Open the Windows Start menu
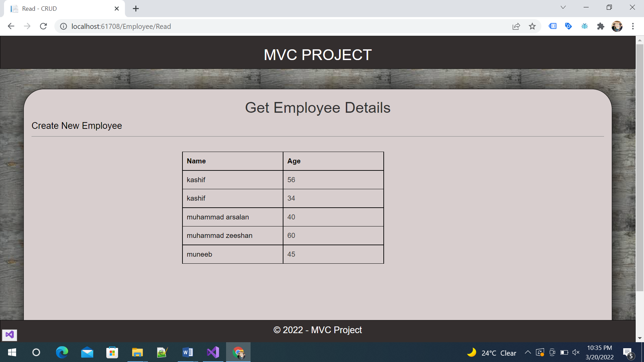This screenshot has width=644, height=362. coord(12,352)
